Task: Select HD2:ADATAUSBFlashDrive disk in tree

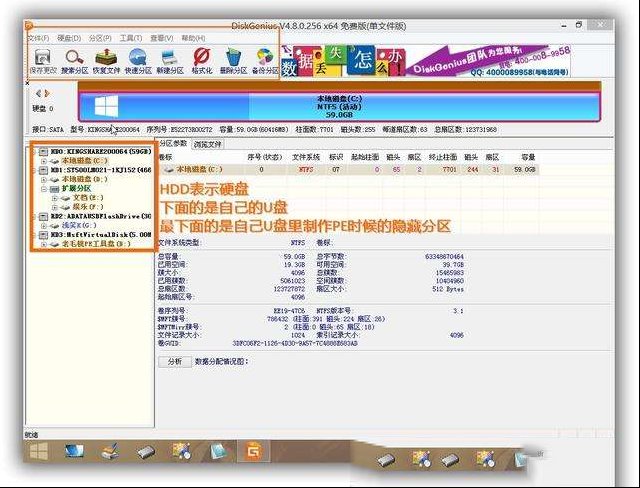Action: tap(100, 216)
